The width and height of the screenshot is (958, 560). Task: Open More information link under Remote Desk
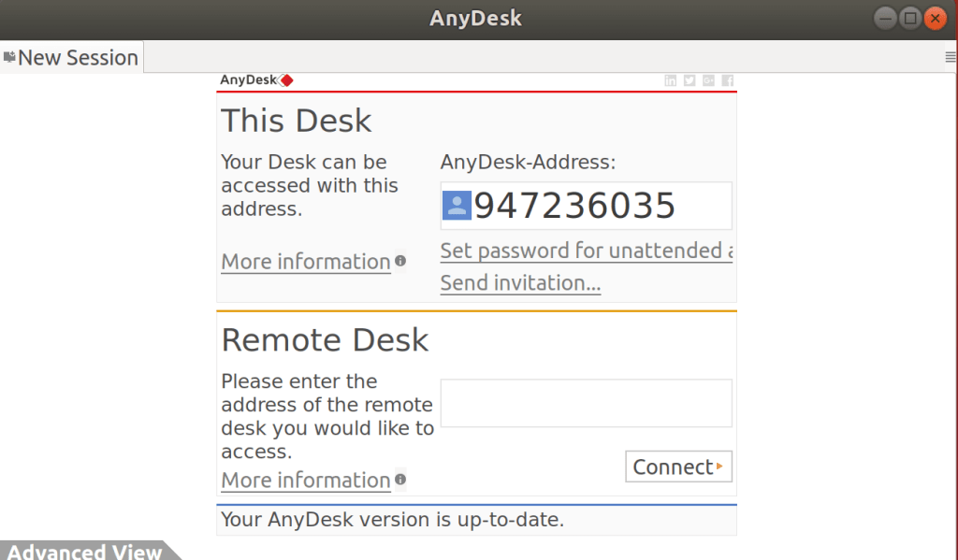click(x=305, y=481)
